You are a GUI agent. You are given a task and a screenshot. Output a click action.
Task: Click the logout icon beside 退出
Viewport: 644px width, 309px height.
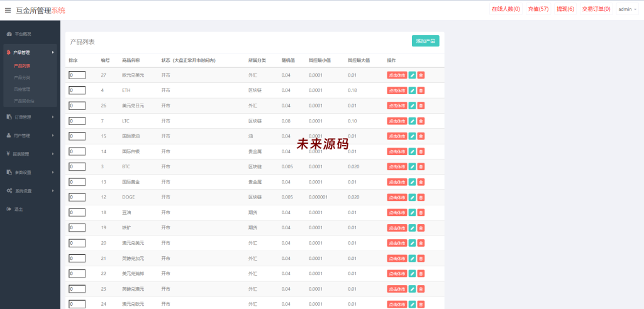click(9, 209)
